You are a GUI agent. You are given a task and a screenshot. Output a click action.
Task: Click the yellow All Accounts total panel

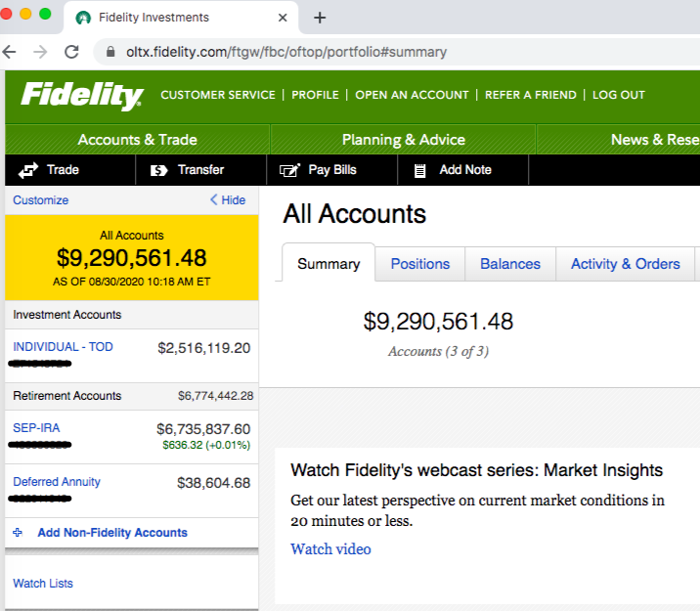tap(132, 257)
